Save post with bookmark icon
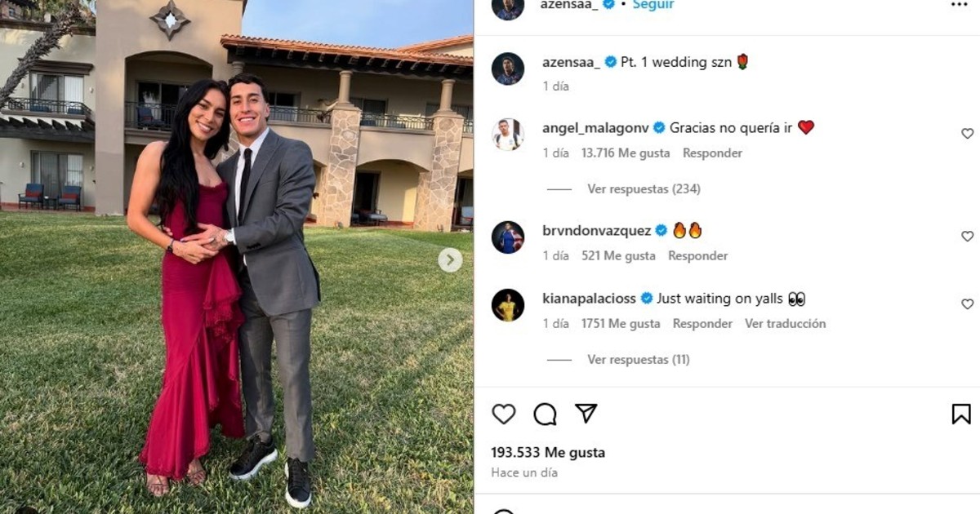Image resolution: width=980 pixels, height=514 pixels. (961, 414)
